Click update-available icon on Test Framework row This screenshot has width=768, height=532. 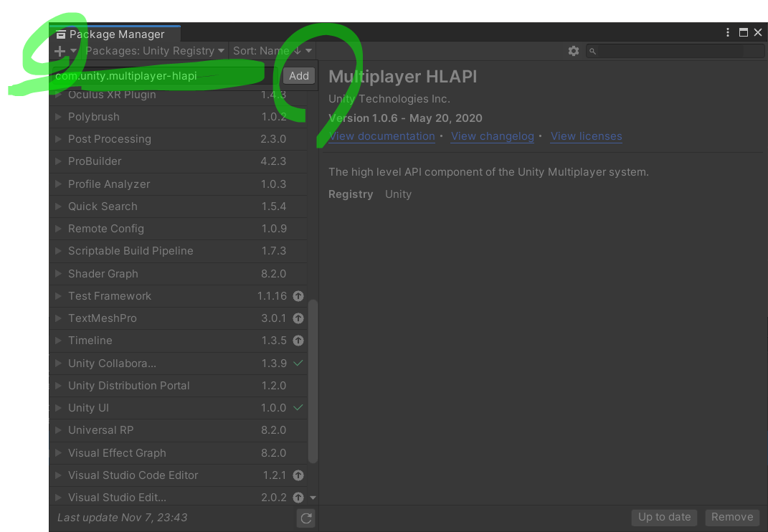click(298, 296)
